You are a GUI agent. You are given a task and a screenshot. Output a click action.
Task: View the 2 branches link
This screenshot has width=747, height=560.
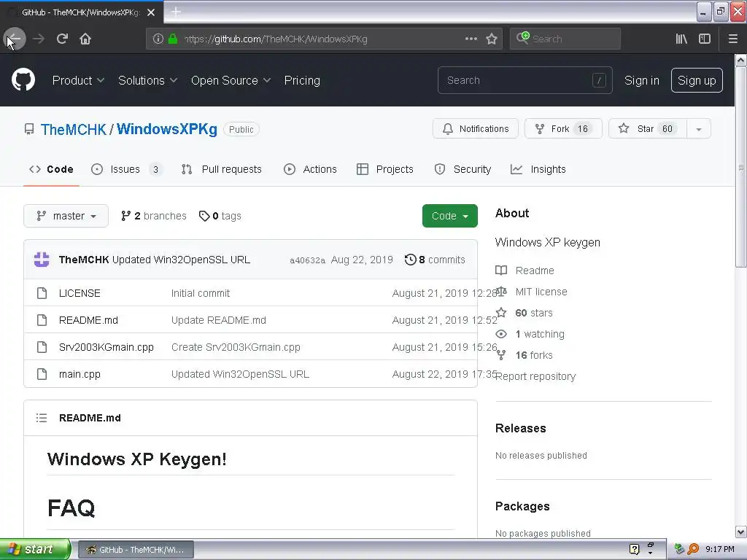pos(153,216)
